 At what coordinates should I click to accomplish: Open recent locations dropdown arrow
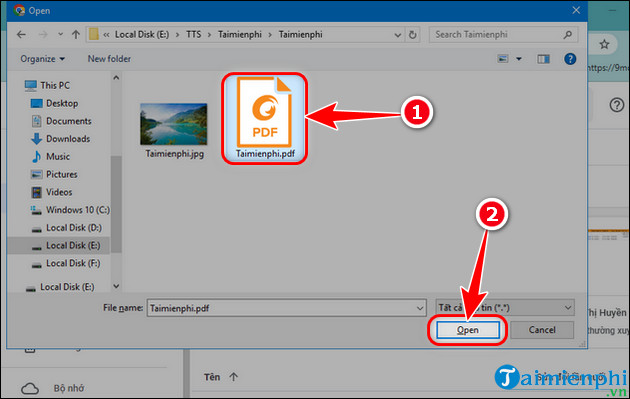click(60, 35)
